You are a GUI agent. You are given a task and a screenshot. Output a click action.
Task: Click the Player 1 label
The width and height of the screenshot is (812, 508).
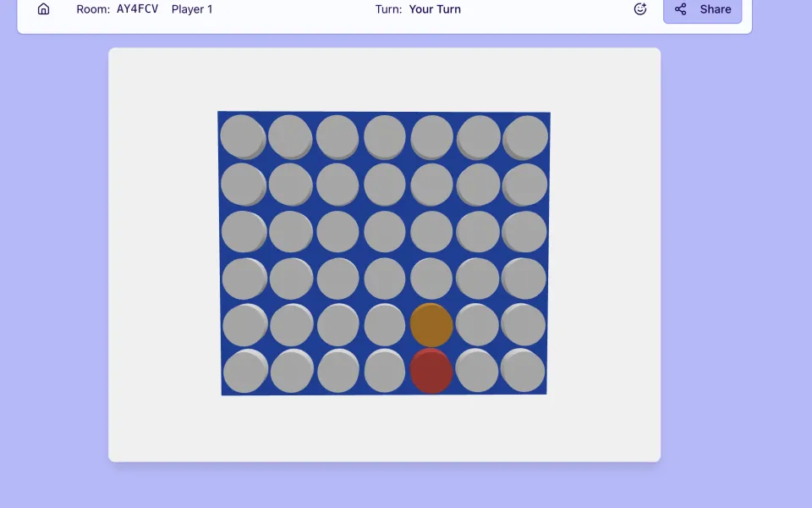coord(192,9)
